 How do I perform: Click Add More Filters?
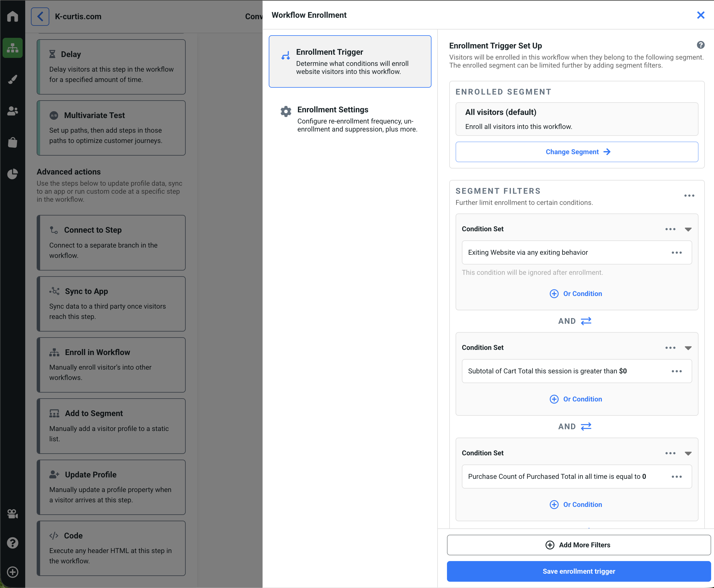[x=578, y=545]
